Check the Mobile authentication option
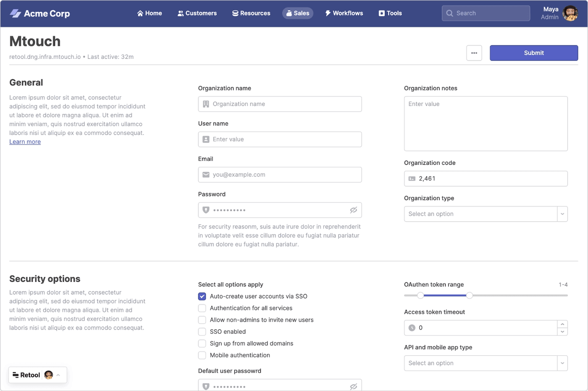The height and width of the screenshot is (391, 588). 202,355
